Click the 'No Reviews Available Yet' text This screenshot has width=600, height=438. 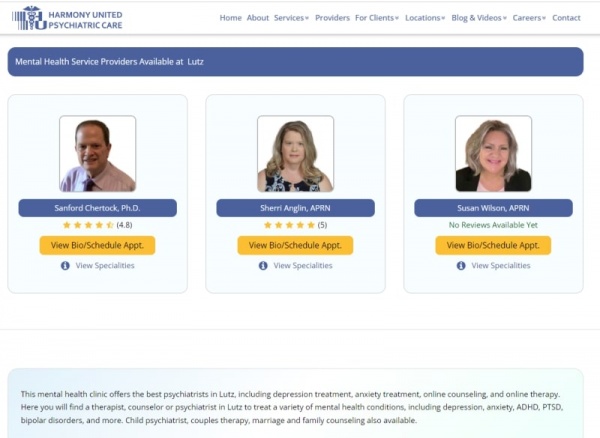click(x=493, y=225)
